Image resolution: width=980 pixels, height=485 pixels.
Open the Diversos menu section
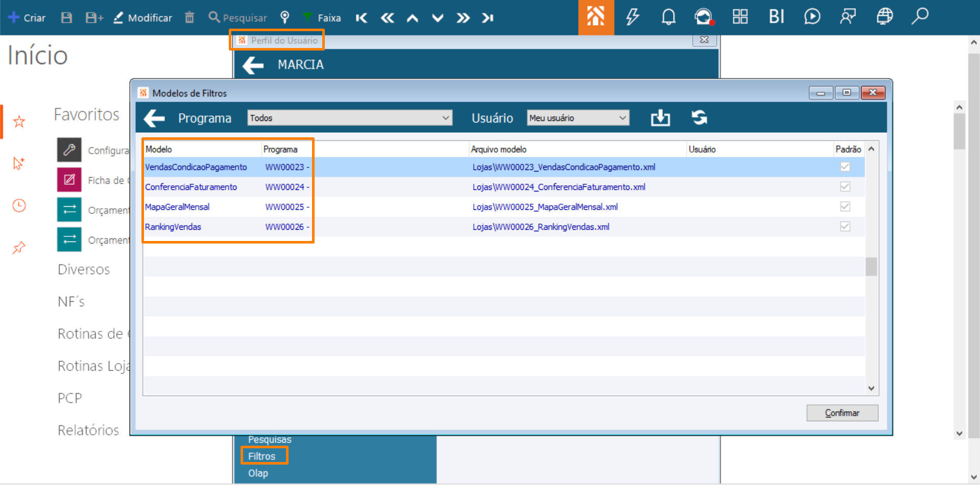point(84,270)
